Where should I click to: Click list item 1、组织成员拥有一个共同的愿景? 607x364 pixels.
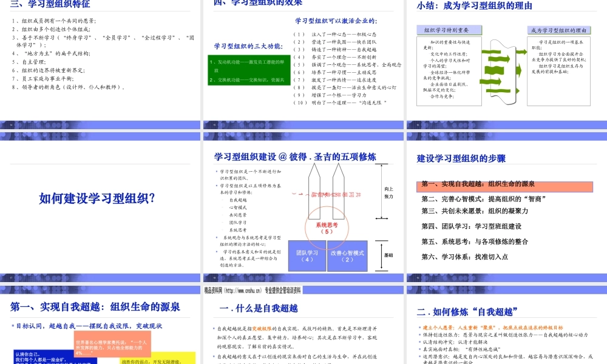coord(54,21)
